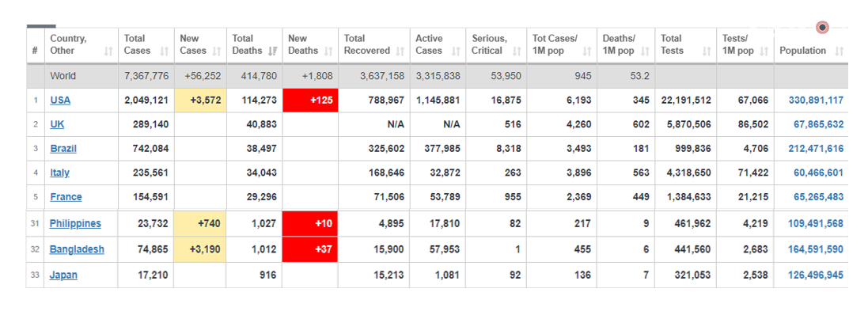Open the Bangladesh country link
868x315 pixels.
click(x=77, y=249)
